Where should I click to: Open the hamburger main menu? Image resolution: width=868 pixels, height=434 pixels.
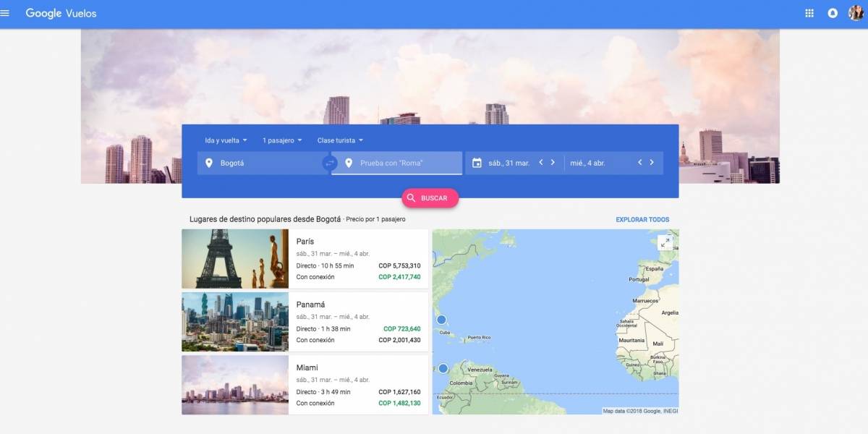[6, 13]
